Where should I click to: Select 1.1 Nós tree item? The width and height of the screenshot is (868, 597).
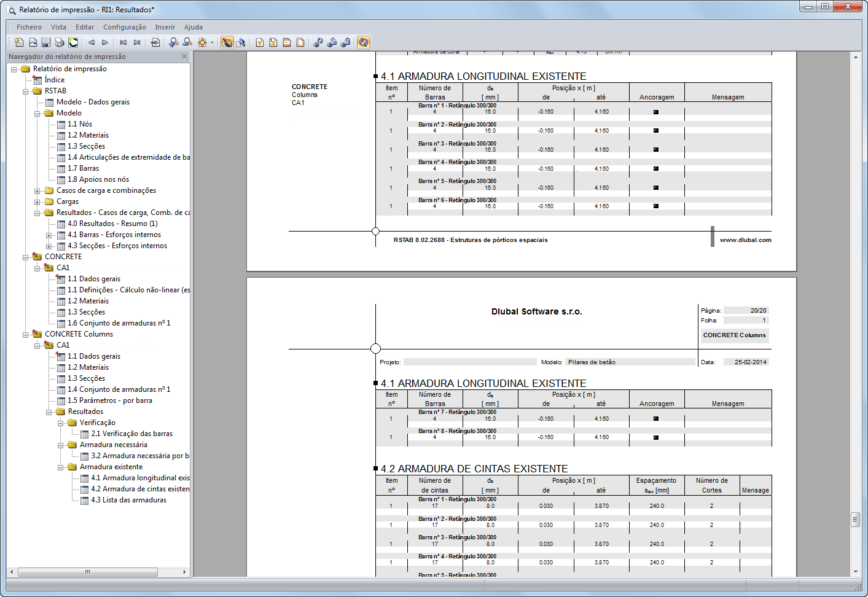click(x=80, y=124)
